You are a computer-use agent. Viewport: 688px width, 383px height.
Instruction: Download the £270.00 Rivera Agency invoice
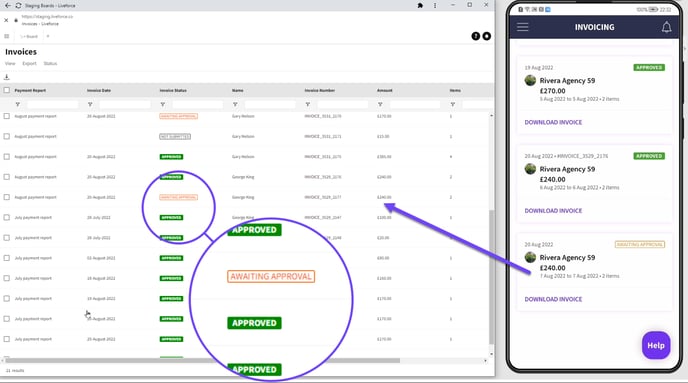[553, 122]
